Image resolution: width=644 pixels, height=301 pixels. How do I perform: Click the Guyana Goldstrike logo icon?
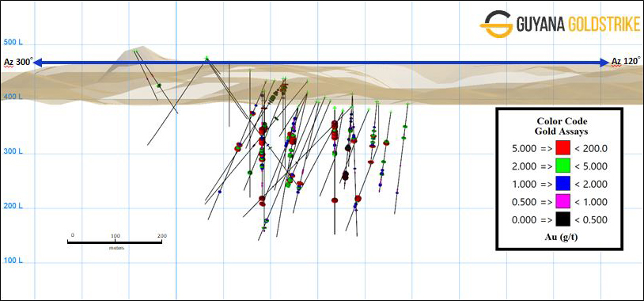496,24
